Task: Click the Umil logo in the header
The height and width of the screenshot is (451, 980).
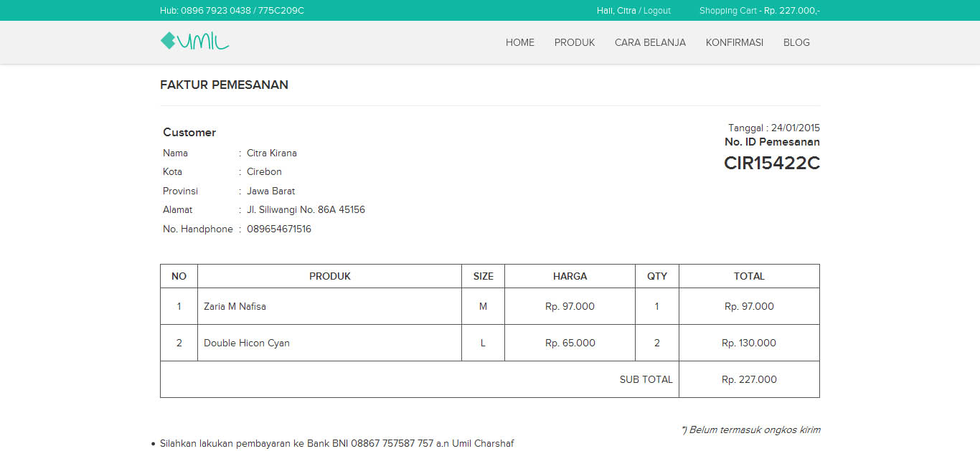Action: point(194,42)
